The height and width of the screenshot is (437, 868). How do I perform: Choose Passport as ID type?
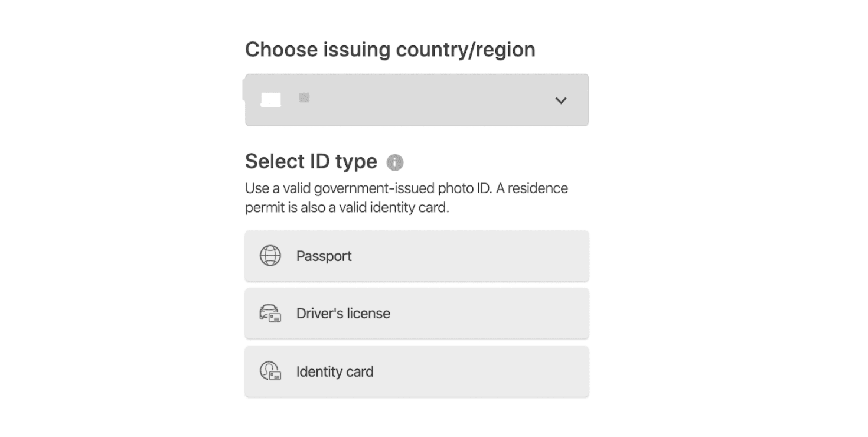[x=417, y=256]
